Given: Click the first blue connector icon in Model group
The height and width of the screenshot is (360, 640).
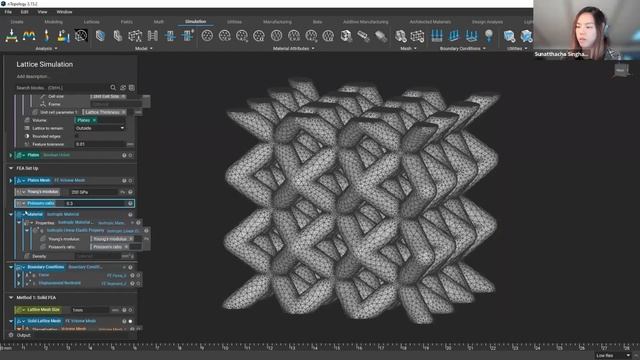Looking at the screenshot, I should [170, 36].
